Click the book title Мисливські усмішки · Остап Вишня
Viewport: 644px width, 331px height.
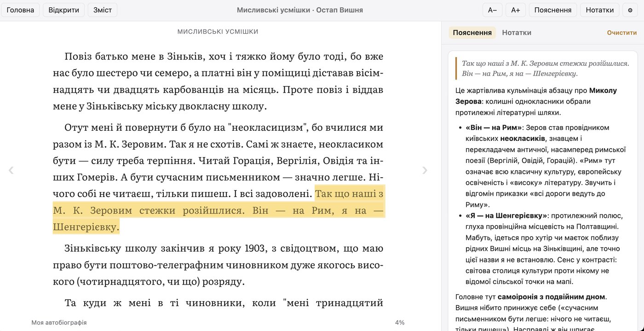pos(300,10)
